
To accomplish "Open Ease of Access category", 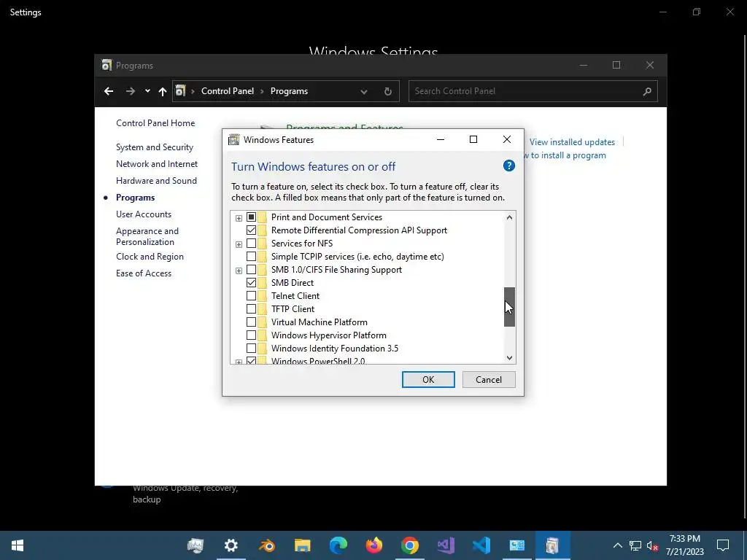I will click(x=144, y=273).
